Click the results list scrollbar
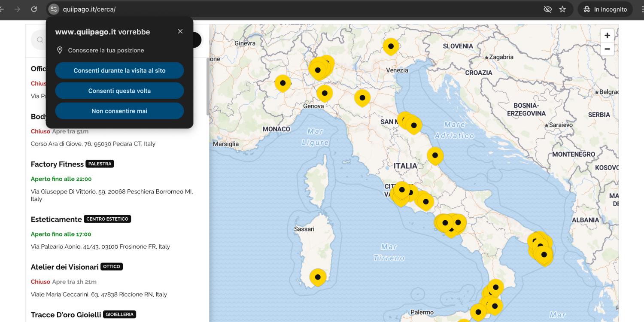 click(208, 86)
